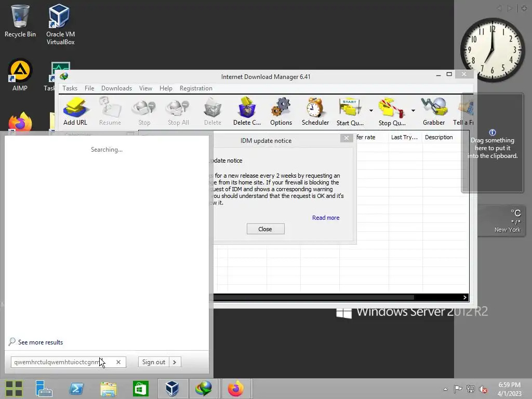Click the Resume toolbar icon
The image size is (532, 399).
(110, 112)
